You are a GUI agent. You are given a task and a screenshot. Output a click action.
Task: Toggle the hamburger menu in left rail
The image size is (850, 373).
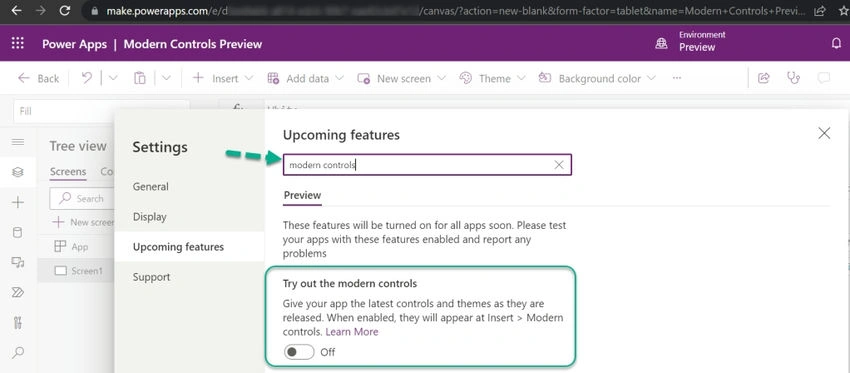pos(18,142)
